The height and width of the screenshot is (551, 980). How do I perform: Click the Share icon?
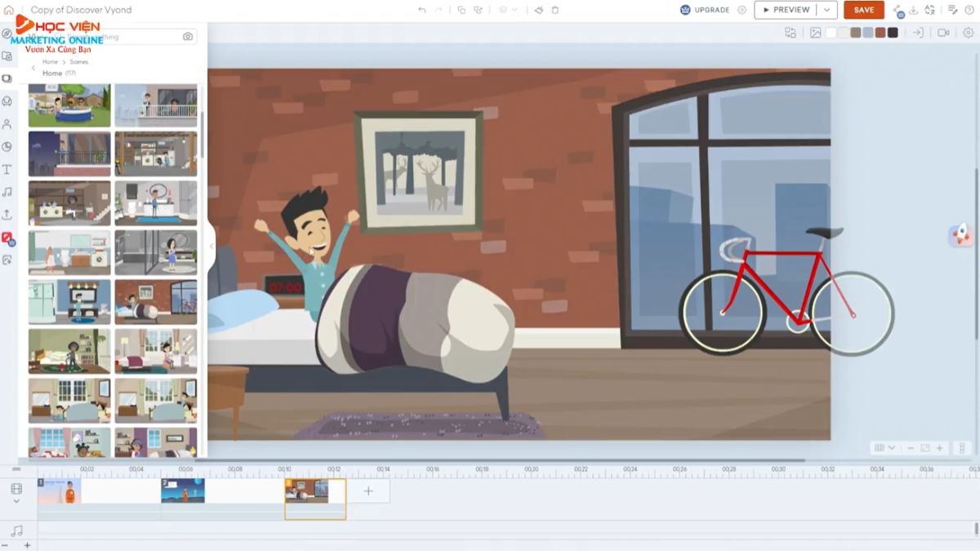tap(898, 11)
